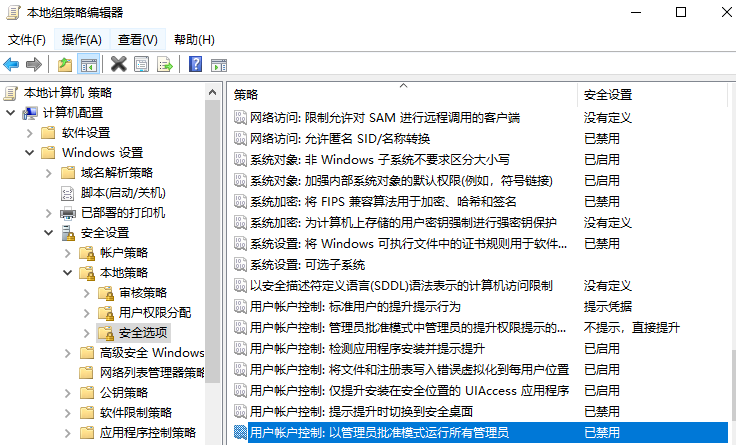The image size is (736, 445).
Task: Click the blue Help toolbar icon
Action: pyautogui.click(x=194, y=65)
